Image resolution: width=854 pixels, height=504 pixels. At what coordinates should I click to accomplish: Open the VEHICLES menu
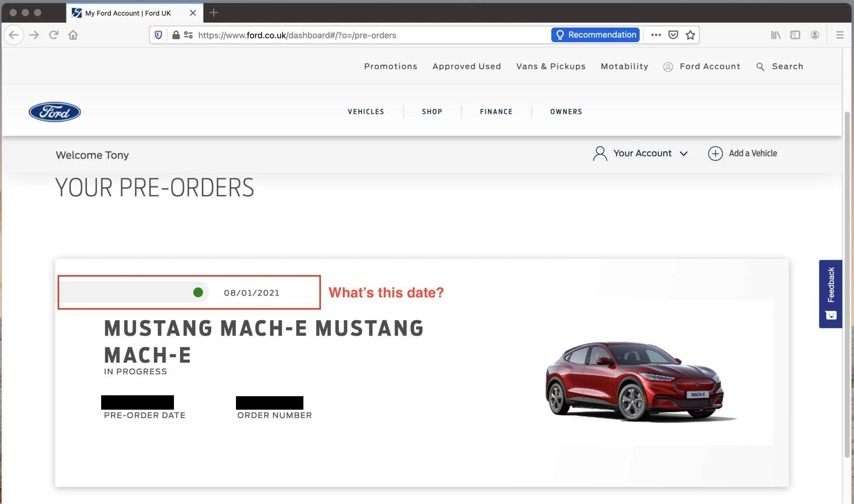[366, 112]
